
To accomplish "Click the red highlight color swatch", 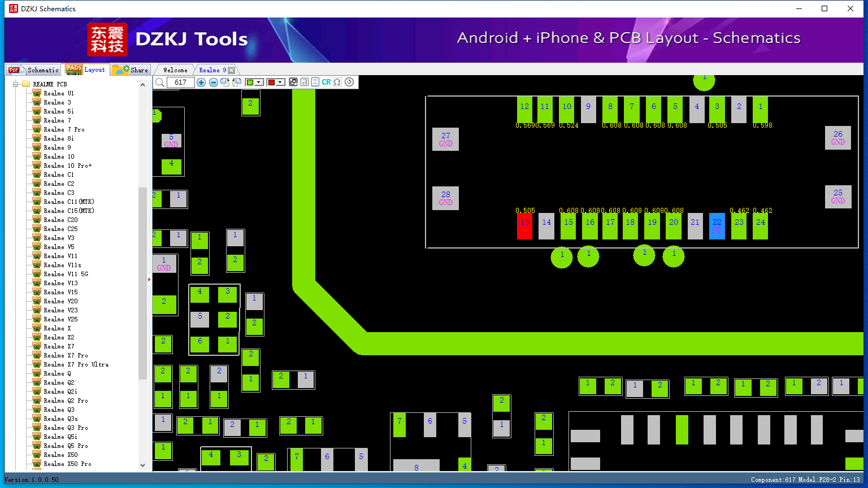I will [271, 82].
